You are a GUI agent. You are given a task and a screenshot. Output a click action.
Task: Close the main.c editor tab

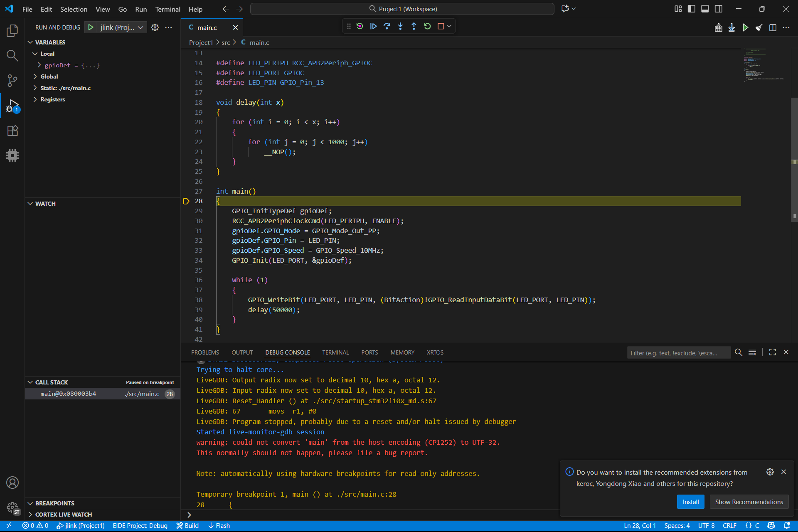pos(235,27)
